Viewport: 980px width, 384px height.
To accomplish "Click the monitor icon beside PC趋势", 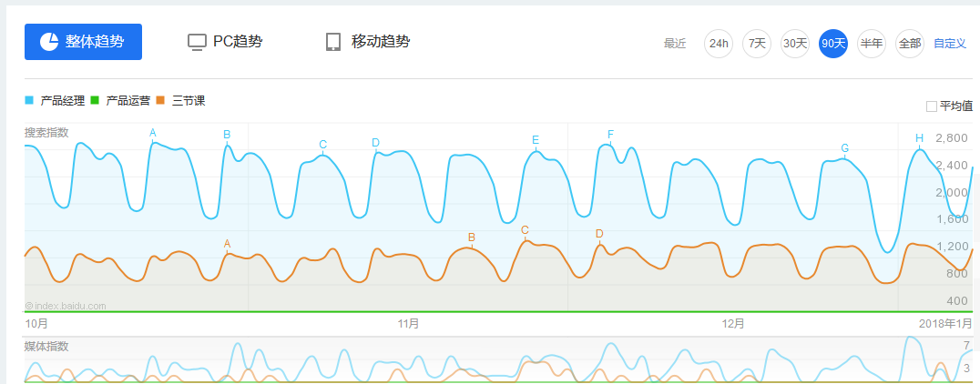I will (x=197, y=43).
